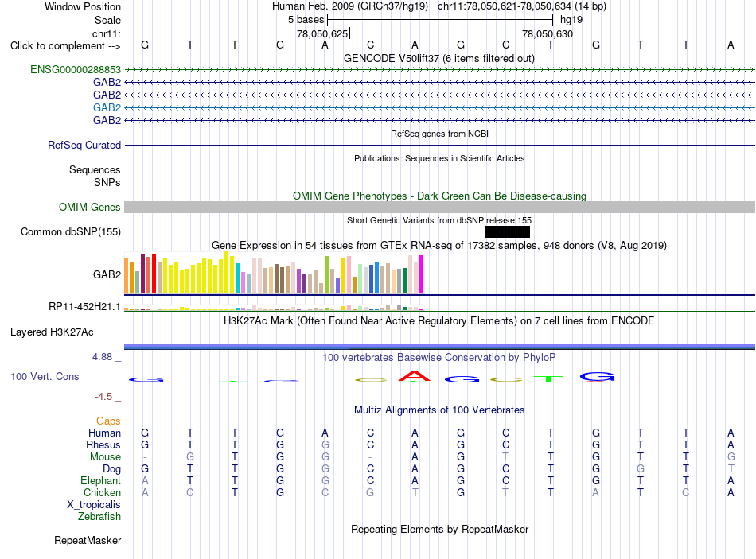Viewport: 756px width, 559px height.
Task: Click the Dog species row label
Action: click(x=111, y=469)
